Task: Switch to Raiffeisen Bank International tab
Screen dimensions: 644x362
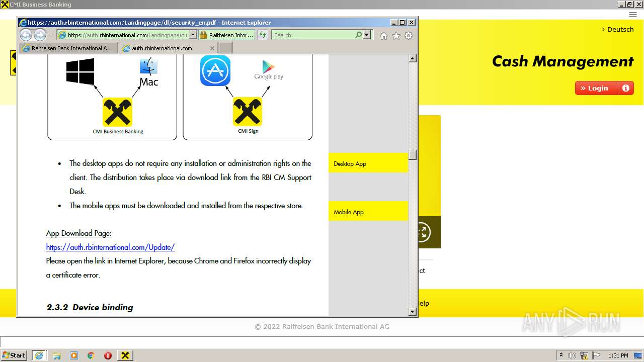Action: click(68, 48)
